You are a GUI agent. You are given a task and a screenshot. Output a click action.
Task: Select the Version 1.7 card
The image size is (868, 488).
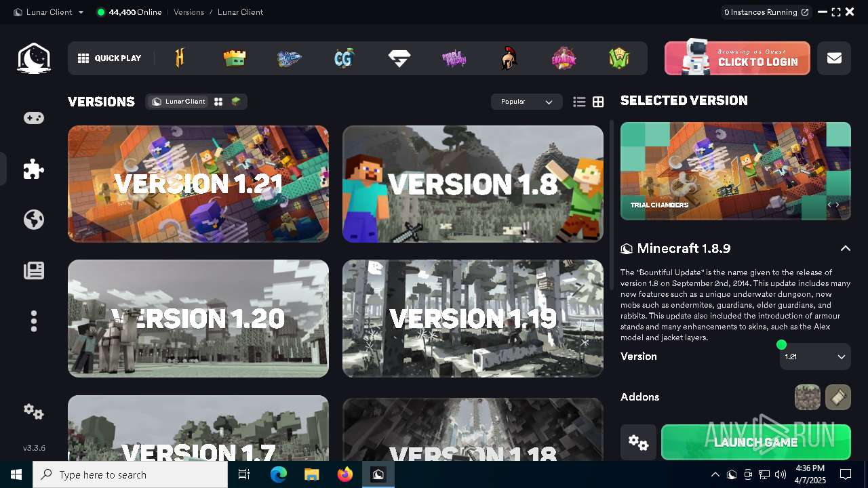pyautogui.click(x=198, y=428)
